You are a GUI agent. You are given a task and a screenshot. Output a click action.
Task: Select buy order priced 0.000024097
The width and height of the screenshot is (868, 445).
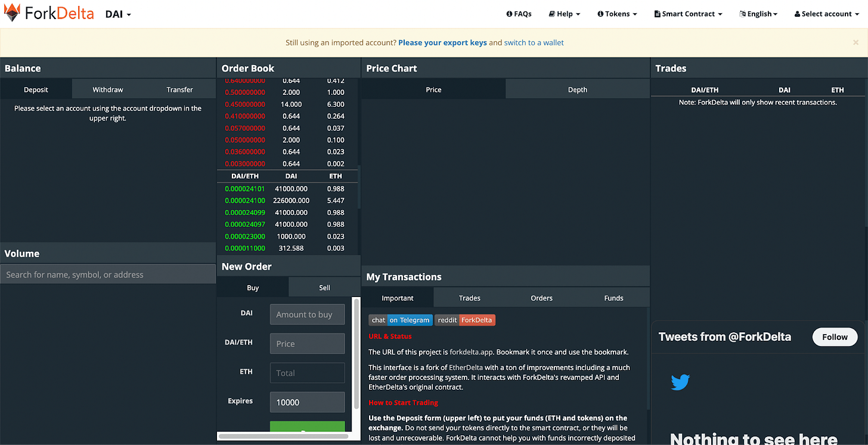[x=287, y=224]
